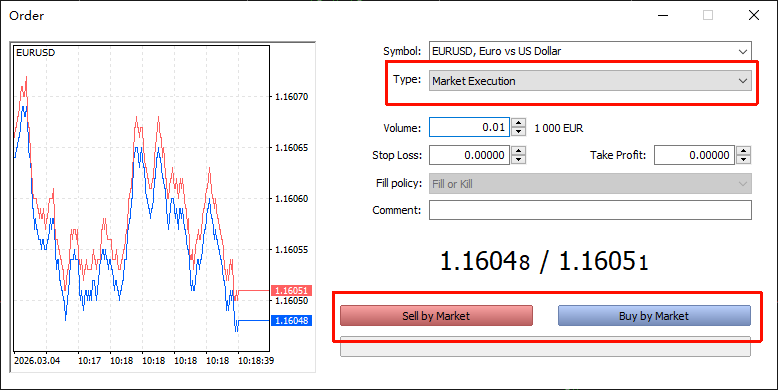Increase Take Profit with the up arrow
The image size is (778, 390).
(743, 151)
